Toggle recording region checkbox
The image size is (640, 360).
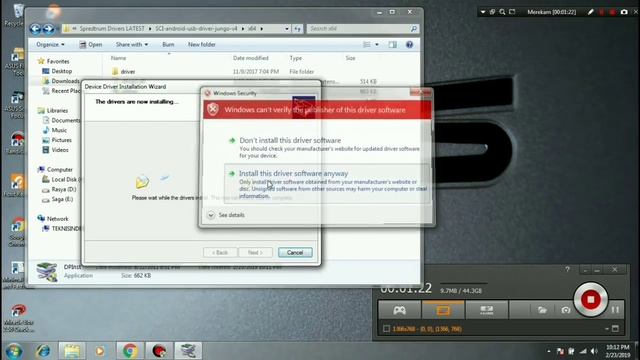(386, 329)
